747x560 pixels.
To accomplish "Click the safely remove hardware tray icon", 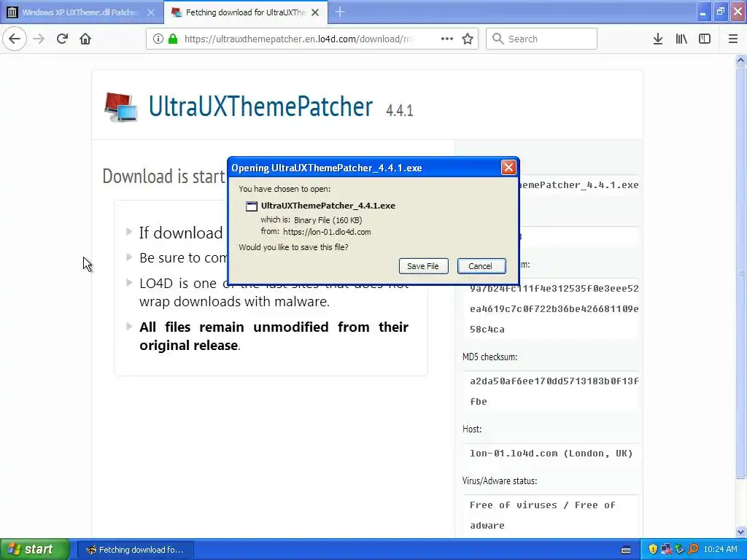I will tap(679, 550).
